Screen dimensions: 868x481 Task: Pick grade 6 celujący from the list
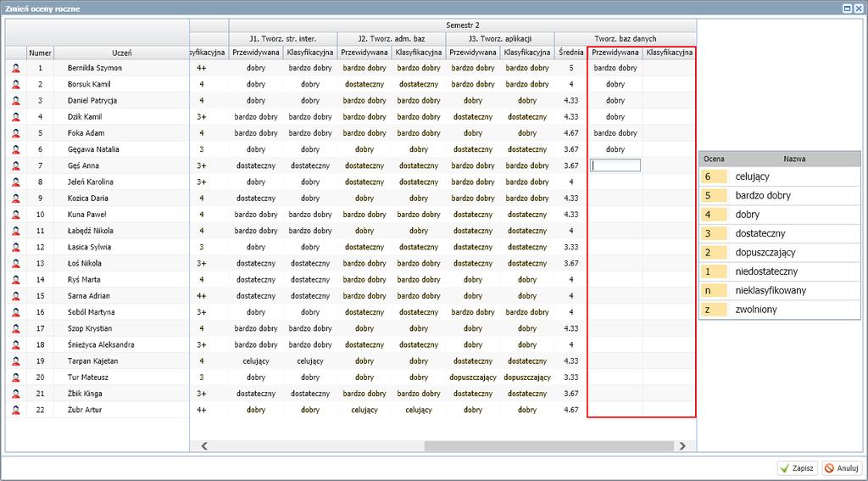(780, 176)
